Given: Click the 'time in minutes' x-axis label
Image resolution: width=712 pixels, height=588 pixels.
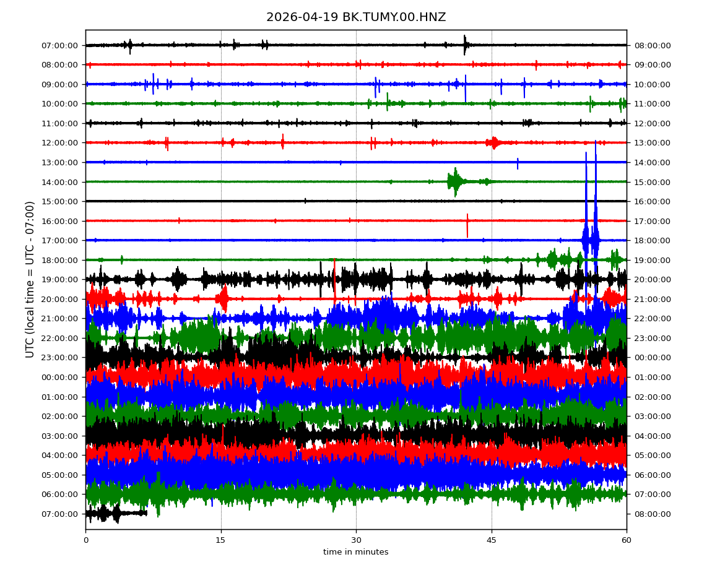Looking at the screenshot, I should click(x=355, y=552).
